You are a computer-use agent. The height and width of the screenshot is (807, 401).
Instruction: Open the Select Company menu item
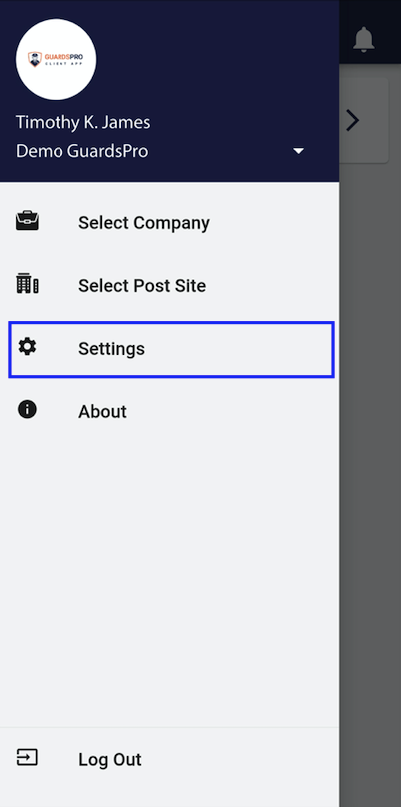(x=169, y=222)
